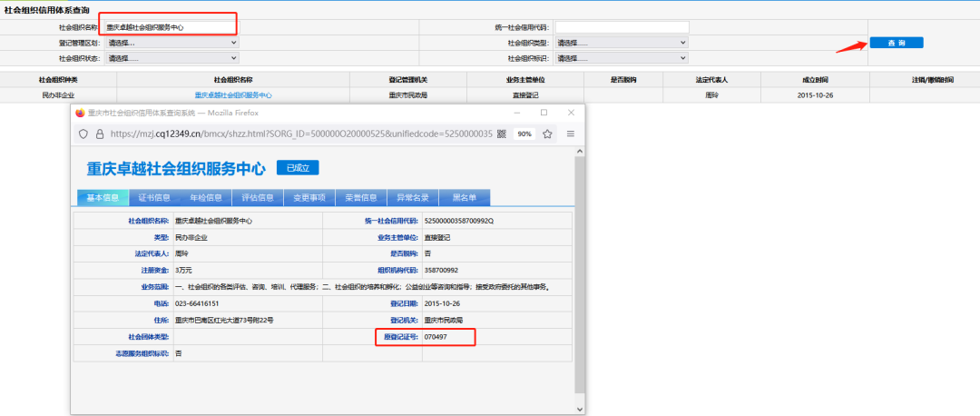Click the 查询 search button
980x416 pixels.
[896, 43]
